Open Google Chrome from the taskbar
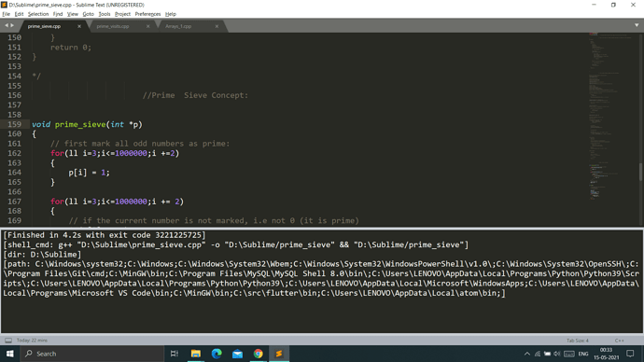This screenshot has height=362, width=644. coord(258,354)
